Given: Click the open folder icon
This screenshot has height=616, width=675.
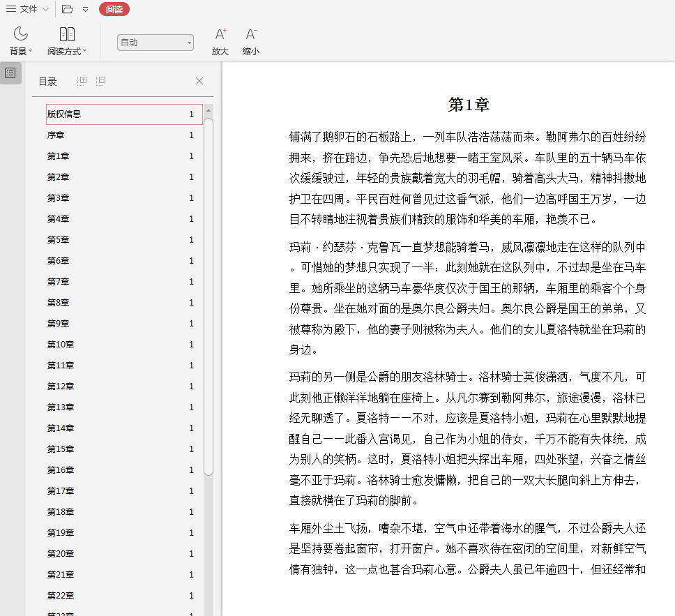Looking at the screenshot, I should point(68,9).
